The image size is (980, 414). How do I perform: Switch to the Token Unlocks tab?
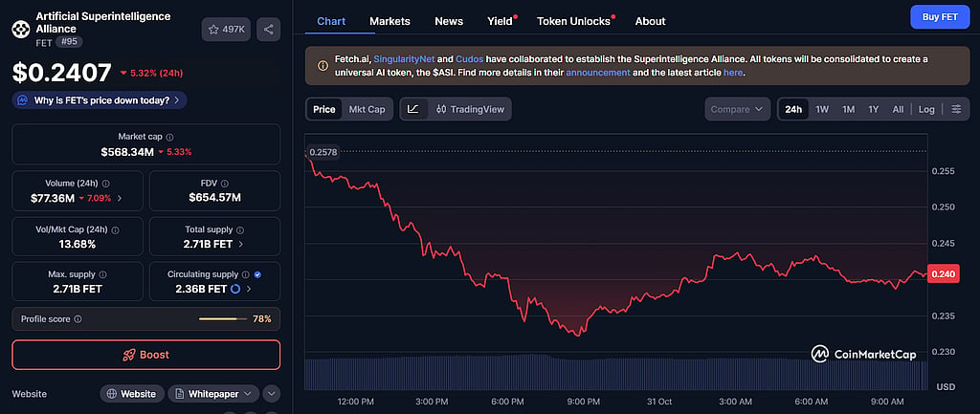573,21
